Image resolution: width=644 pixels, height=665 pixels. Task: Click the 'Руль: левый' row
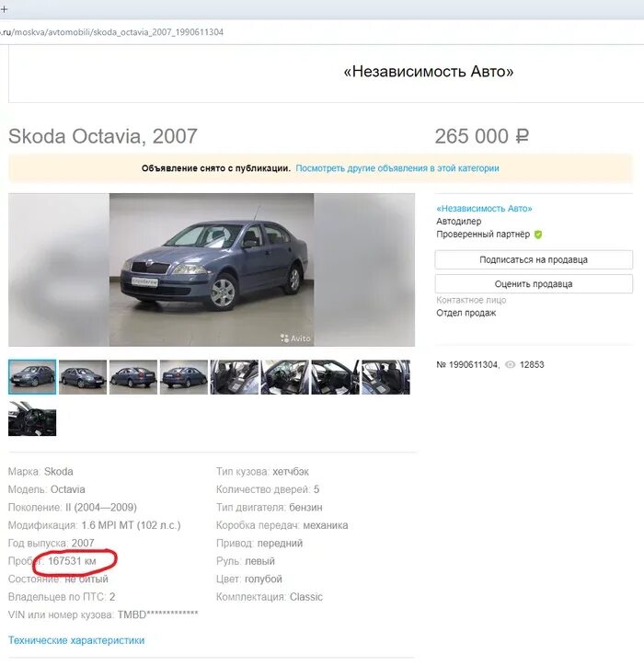coord(246,561)
